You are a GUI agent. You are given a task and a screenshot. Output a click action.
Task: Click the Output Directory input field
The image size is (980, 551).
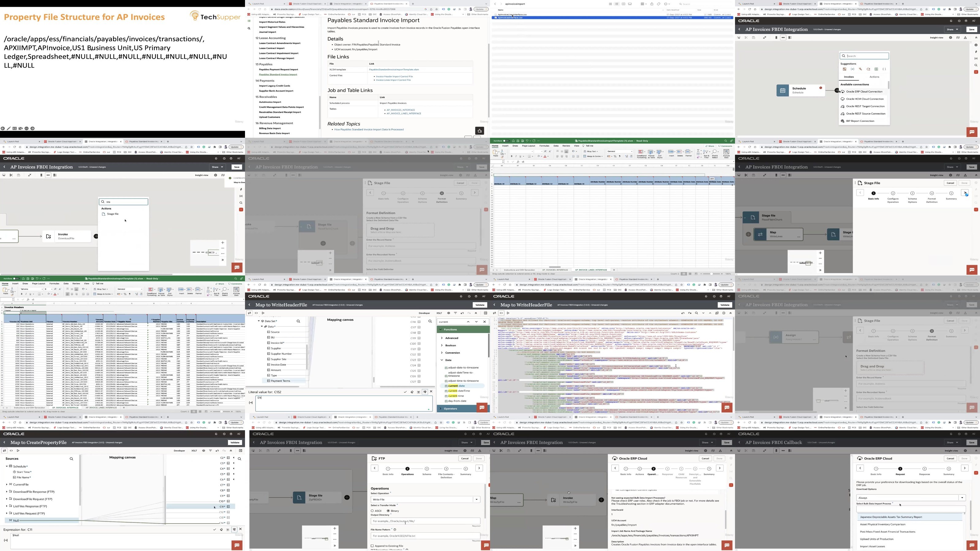[x=425, y=521]
